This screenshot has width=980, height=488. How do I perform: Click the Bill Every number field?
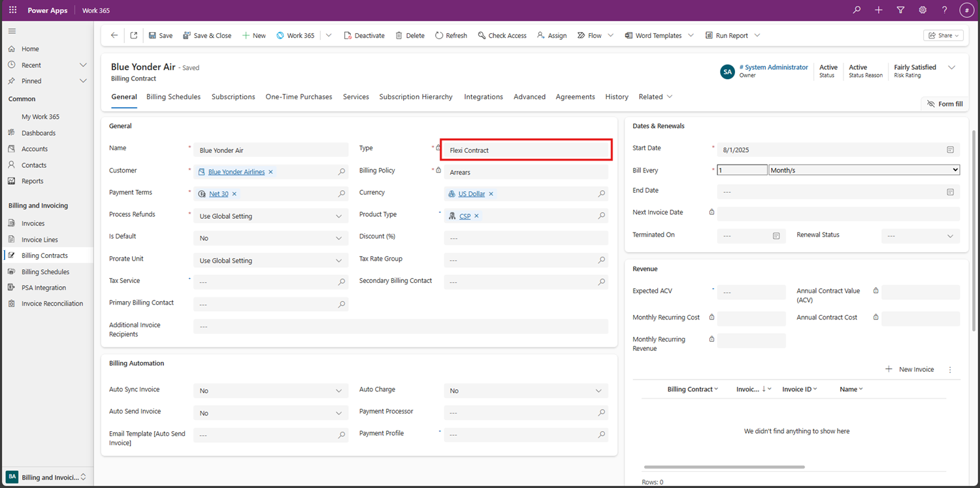click(x=742, y=170)
